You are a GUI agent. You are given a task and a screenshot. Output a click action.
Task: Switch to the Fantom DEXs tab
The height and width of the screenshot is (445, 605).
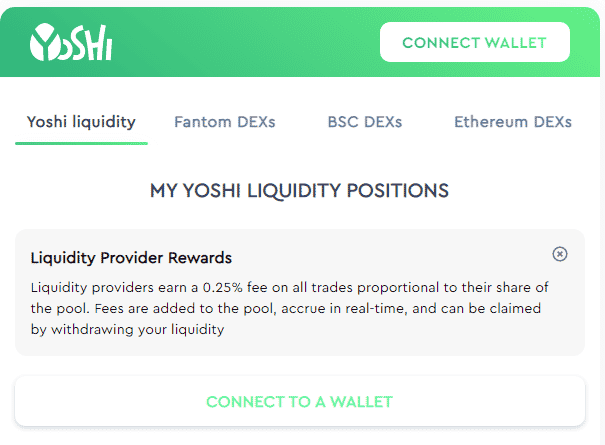click(225, 122)
